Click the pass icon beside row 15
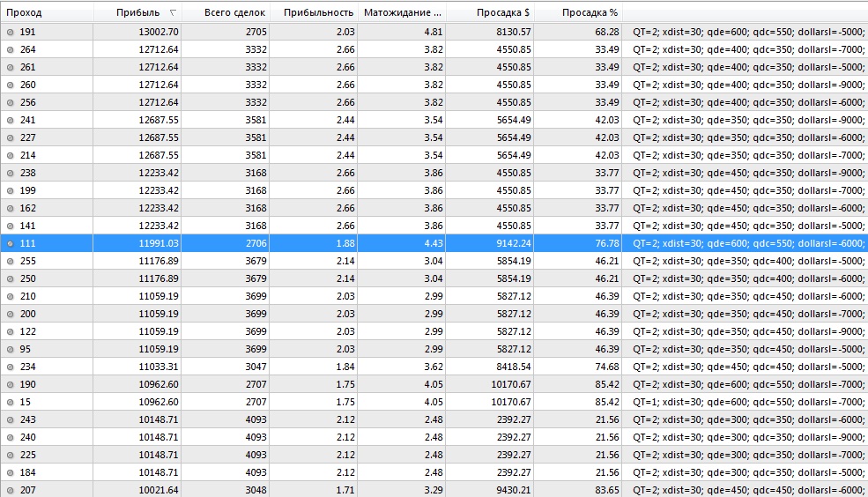Image resolution: width=868 pixels, height=497 pixels. (10, 403)
